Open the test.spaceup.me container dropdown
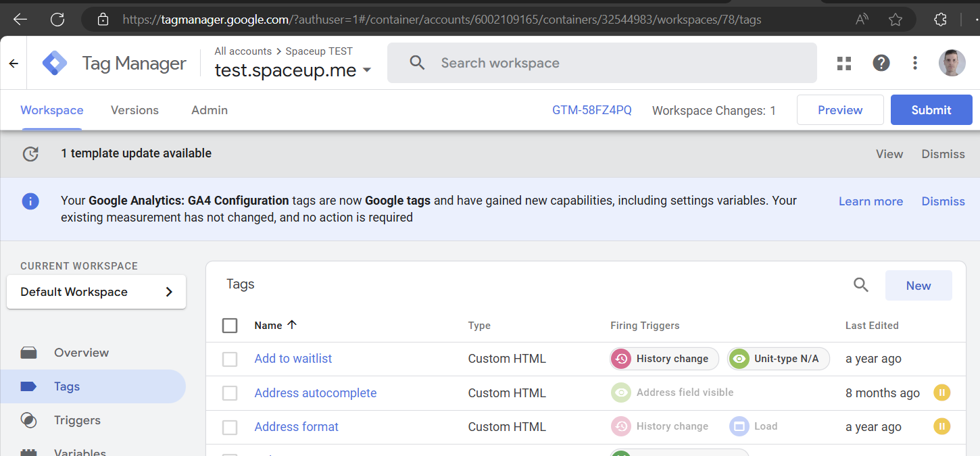The image size is (980, 456). [x=293, y=70]
